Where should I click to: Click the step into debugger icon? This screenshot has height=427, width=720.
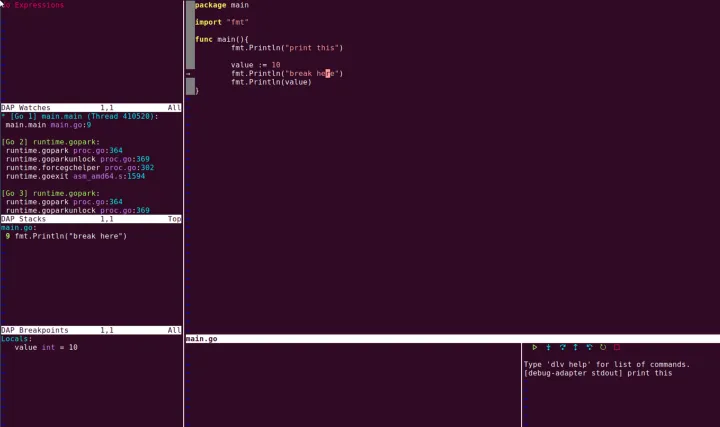[x=548, y=348]
